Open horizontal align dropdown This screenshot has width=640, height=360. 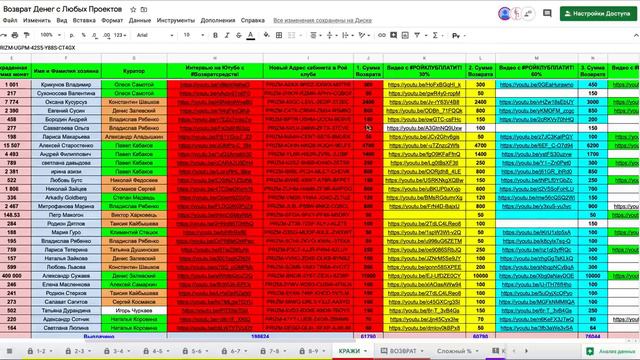coord(315,36)
